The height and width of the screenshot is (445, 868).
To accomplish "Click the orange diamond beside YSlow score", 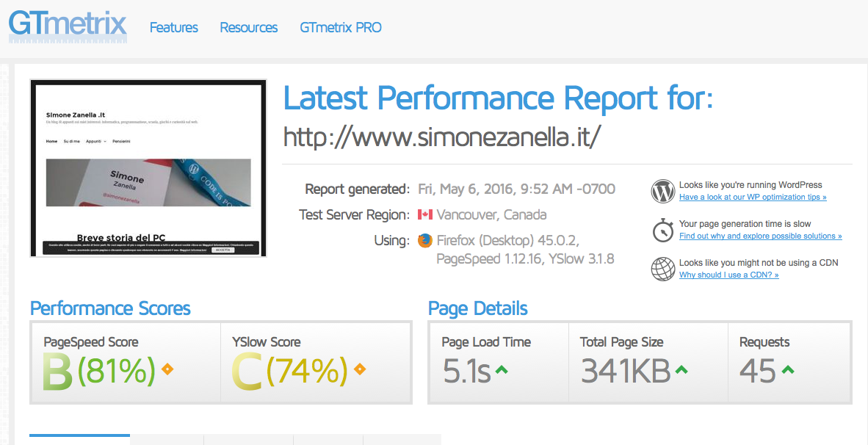I will tap(359, 369).
